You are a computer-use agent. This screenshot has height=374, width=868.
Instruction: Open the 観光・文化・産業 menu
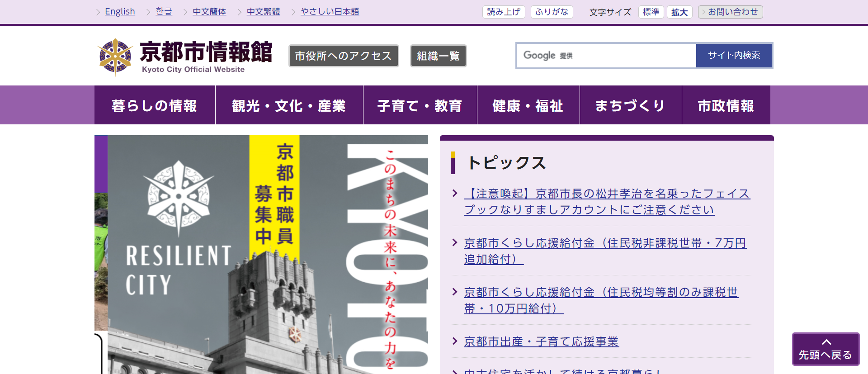(x=289, y=105)
